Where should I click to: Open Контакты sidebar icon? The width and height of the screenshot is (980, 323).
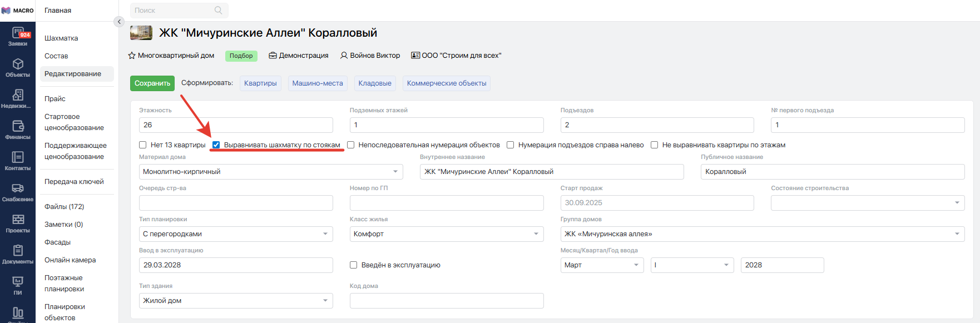[18, 161]
